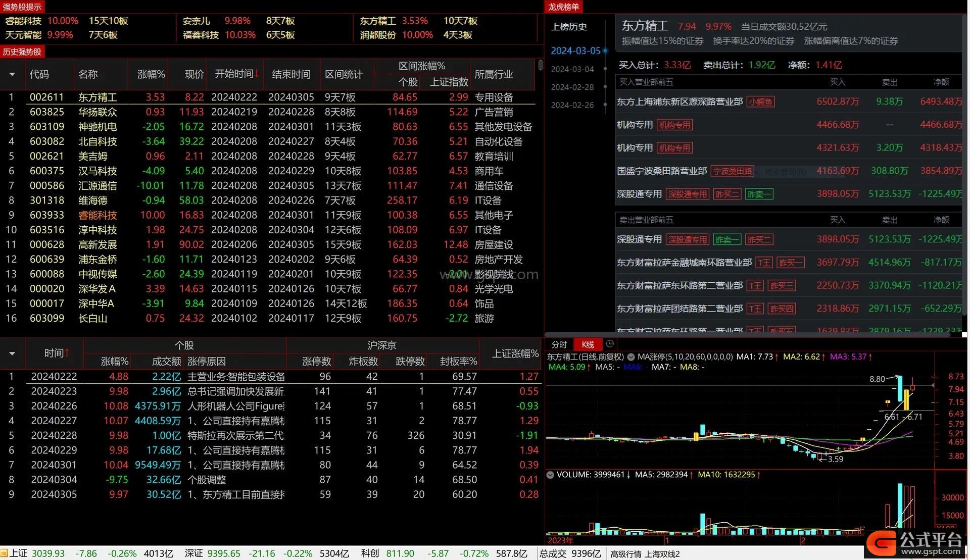Click the 东方财富拉萨东环路第二营业部 broker name
970x560 pixels.
[x=680, y=286]
